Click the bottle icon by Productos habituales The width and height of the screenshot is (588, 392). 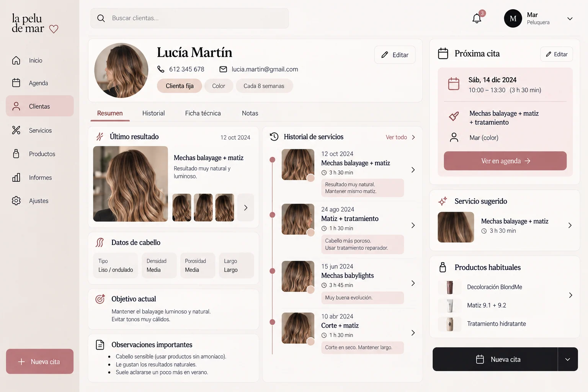(443, 267)
